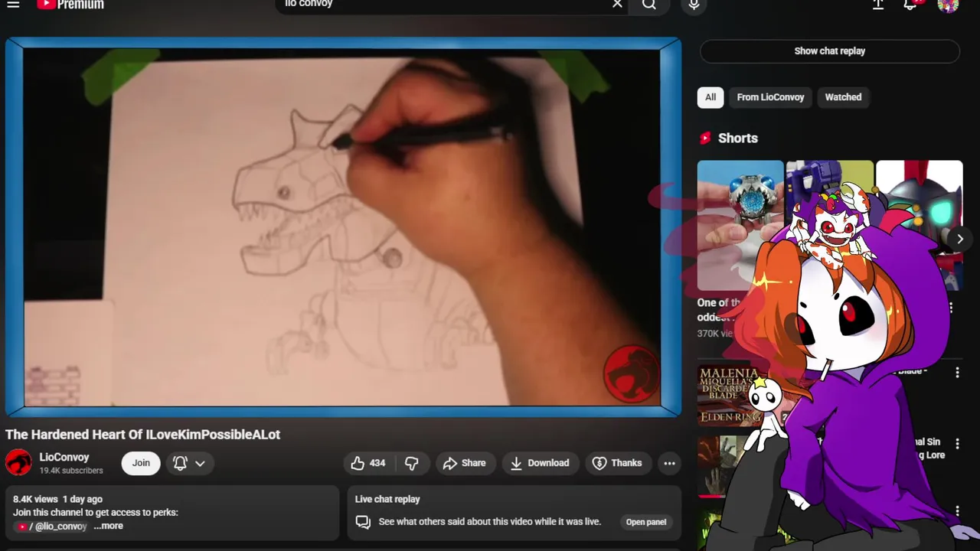Open the LioConvoy channel name link
Screen dimensions: 980x551
(64, 457)
